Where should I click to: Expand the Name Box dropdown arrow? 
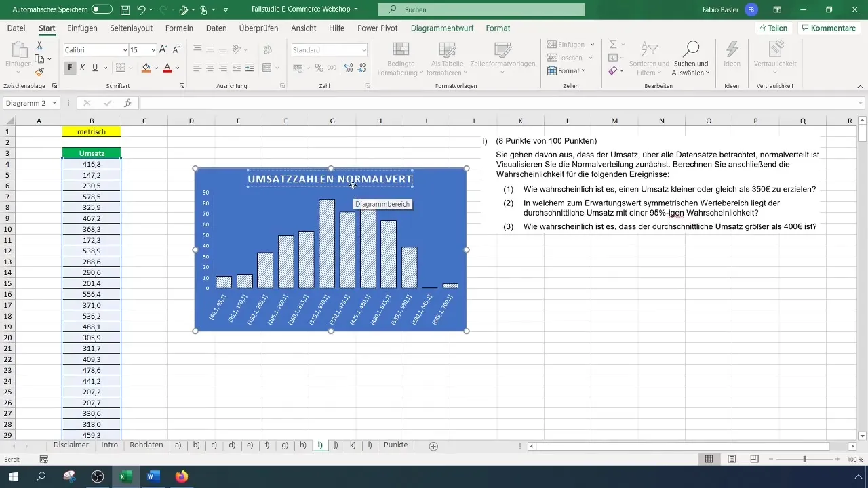pos(55,103)
